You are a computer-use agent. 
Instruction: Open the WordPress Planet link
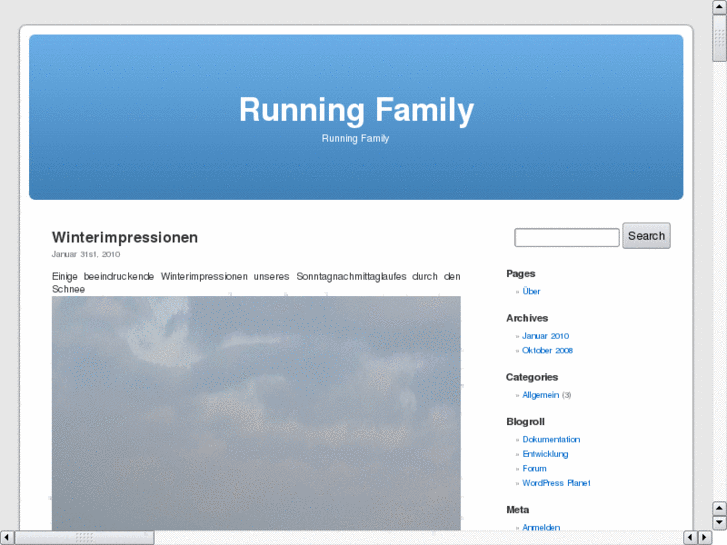tap(556, 483)
